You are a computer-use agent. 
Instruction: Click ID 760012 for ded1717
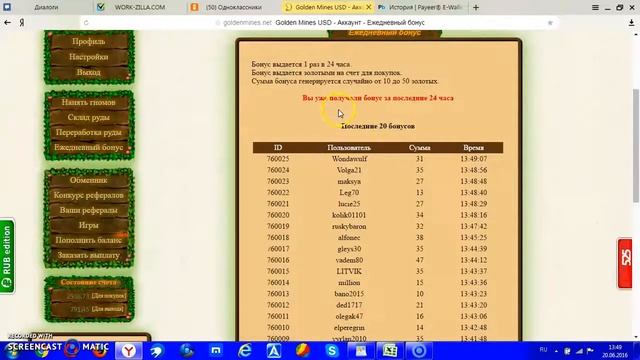[x=278, y=305]
